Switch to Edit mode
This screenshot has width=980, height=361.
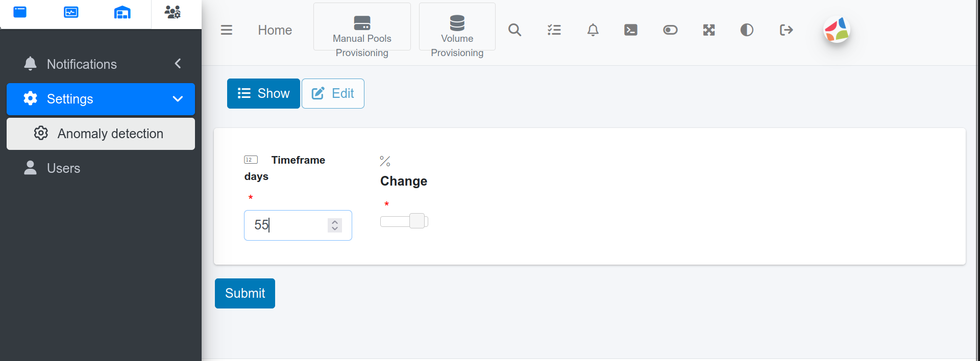tap(332, 93)
